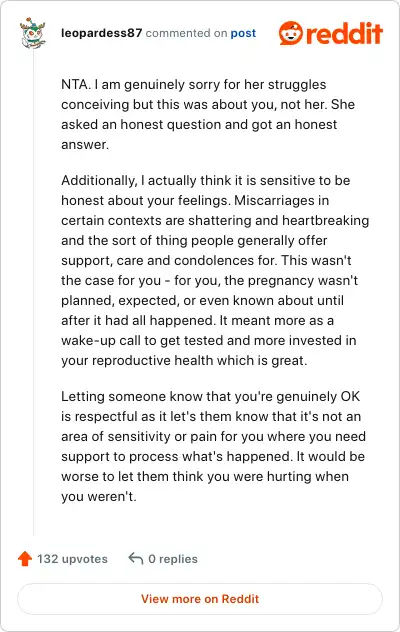Follow the blue "post" link
This screenshot has width=400, height=632.
243,33
